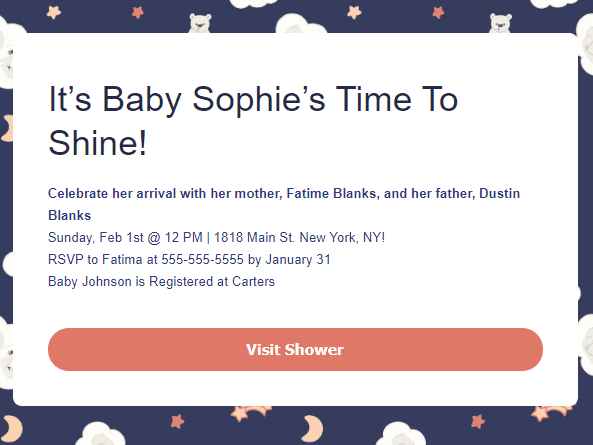Screen dimensions: 593x445
Task: Click the coral star at bottom left
Action: click(x=177, y=421)
